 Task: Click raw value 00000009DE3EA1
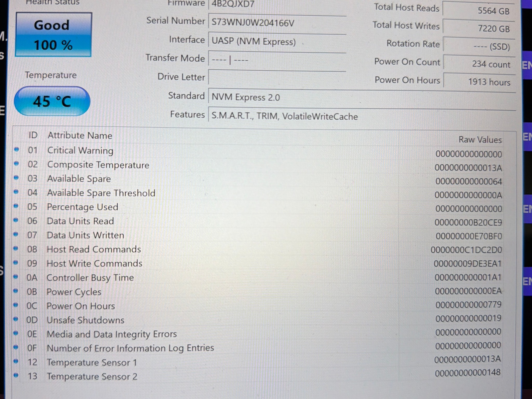point(468,264)
